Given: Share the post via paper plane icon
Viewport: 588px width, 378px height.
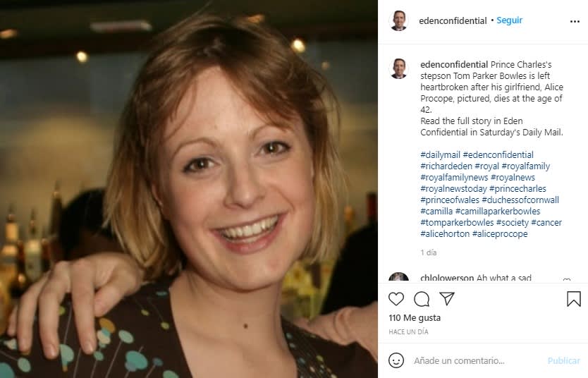Looking at the screenshot, I should (x=446, y=299).
